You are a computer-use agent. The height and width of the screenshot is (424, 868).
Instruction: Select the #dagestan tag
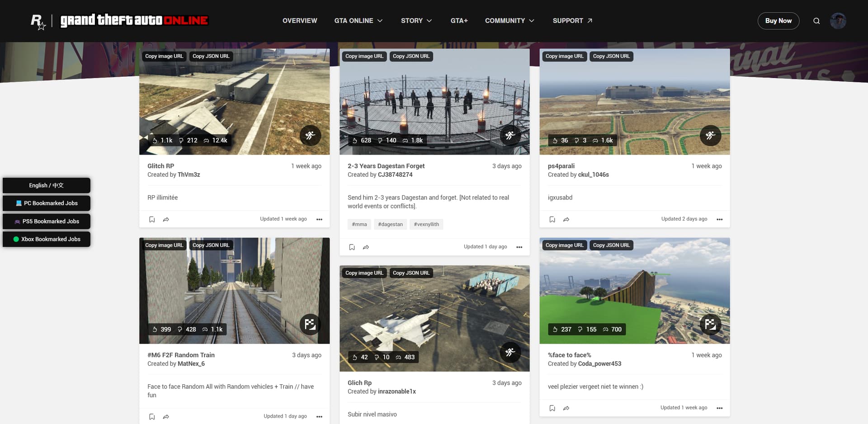point(390,224)
